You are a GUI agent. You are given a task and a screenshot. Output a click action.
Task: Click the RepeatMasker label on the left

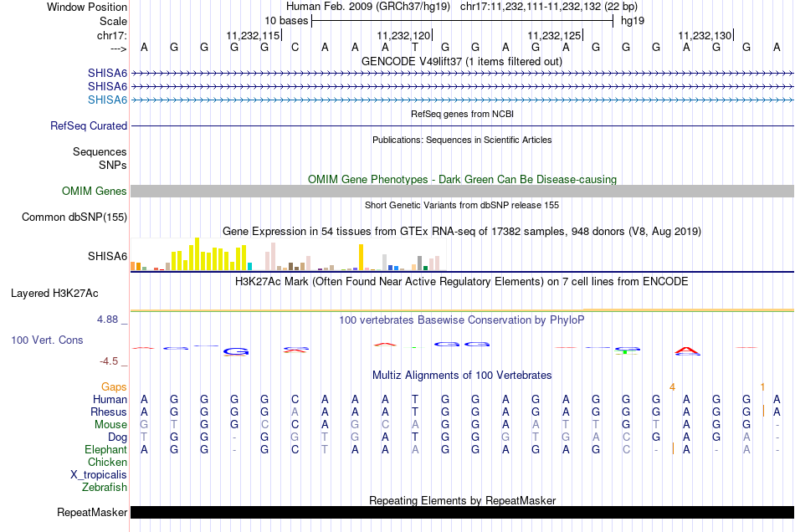[x=92, y=512]
